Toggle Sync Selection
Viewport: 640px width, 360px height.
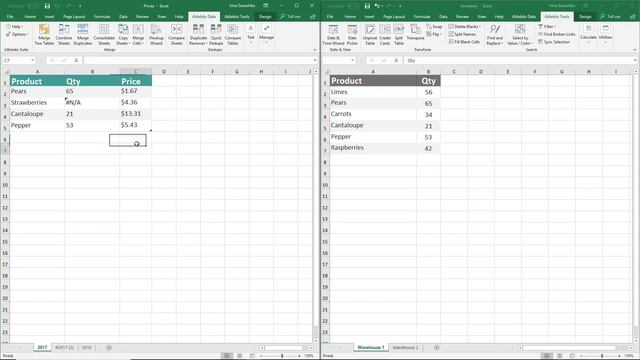point(554,42)
